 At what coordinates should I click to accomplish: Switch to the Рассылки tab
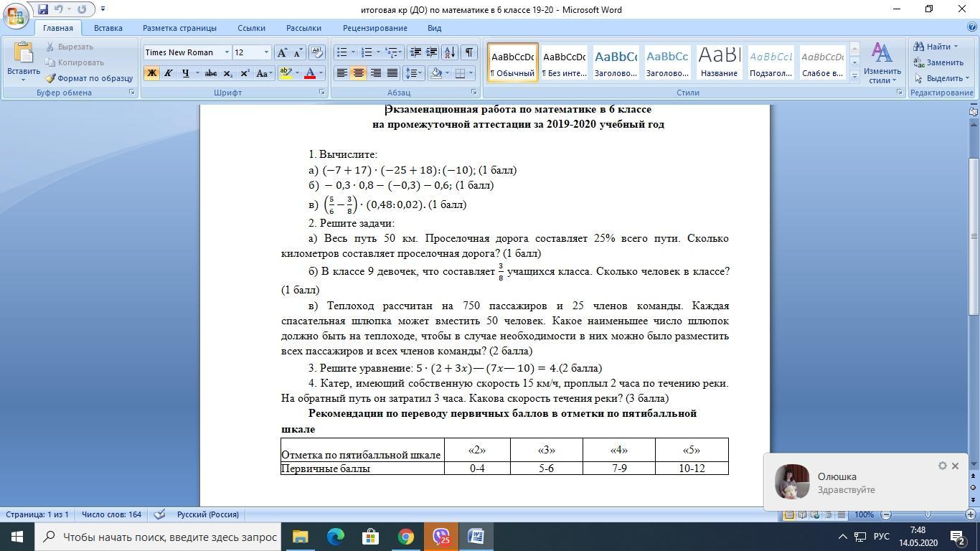click(x=303, y=28)
